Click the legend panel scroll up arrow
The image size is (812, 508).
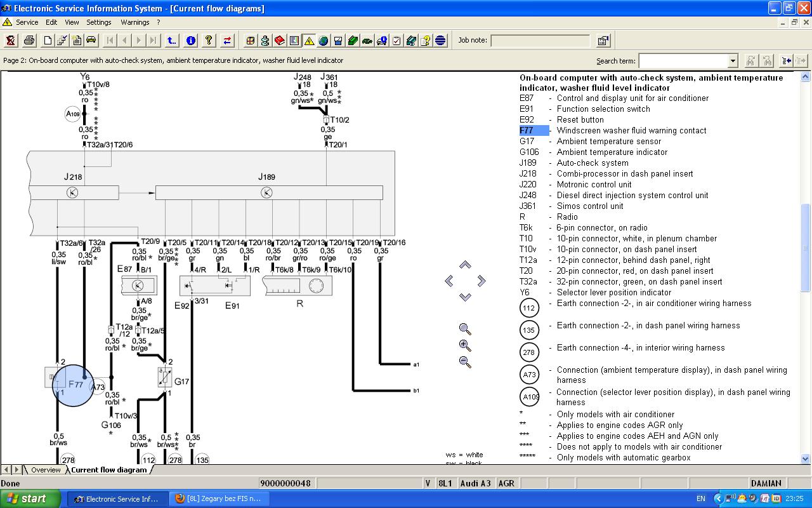click(x=806, y=77)
